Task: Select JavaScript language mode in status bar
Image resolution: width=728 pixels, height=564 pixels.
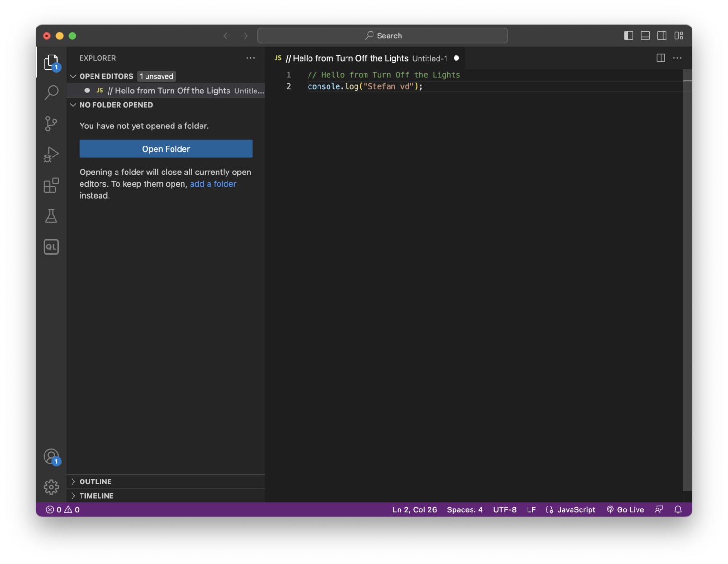Action: [576, 509]
